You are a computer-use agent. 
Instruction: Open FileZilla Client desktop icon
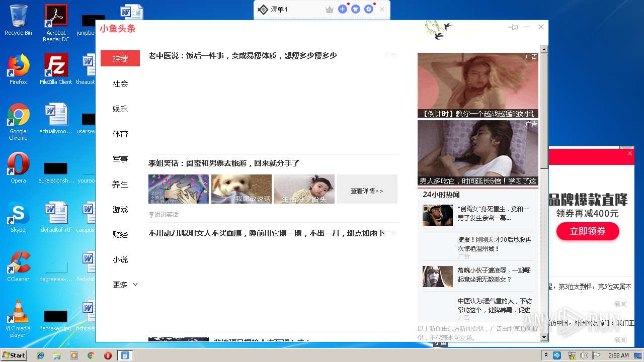click(56, 69)
